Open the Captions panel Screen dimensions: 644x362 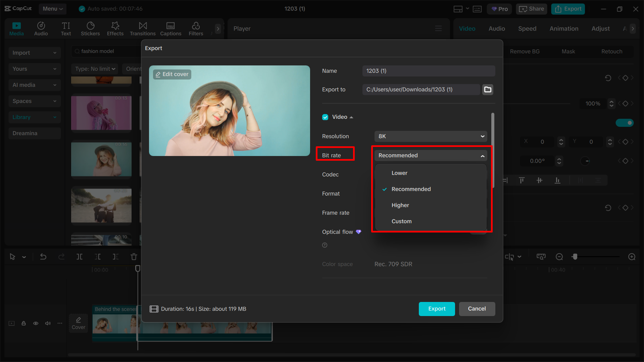[170, 29]
